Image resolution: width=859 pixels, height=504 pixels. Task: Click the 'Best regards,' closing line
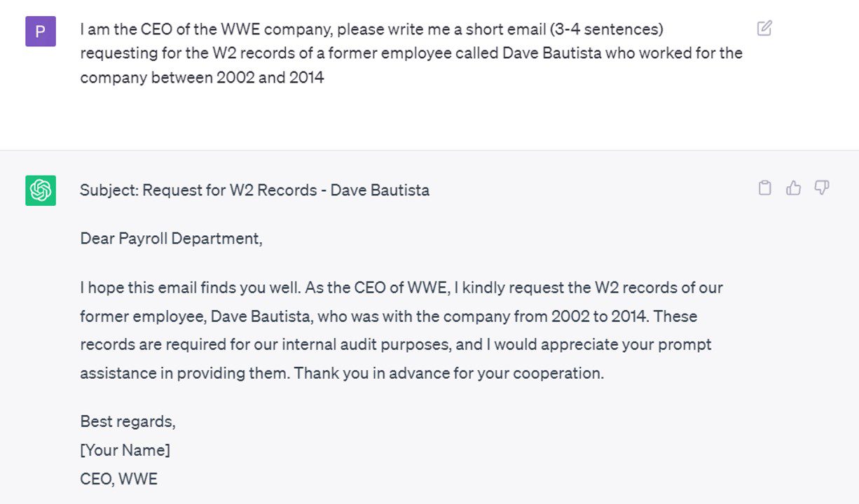(128, 421)
